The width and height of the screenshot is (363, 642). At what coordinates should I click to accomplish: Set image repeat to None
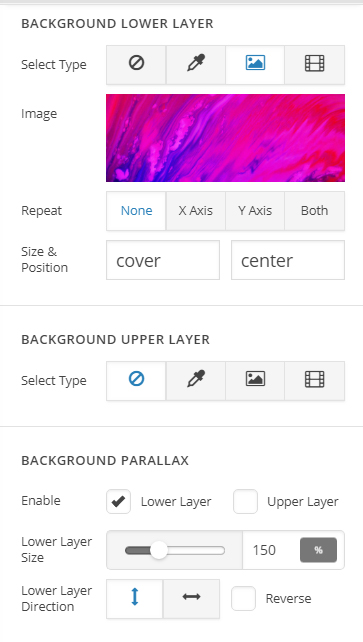[x=136, y=211]
